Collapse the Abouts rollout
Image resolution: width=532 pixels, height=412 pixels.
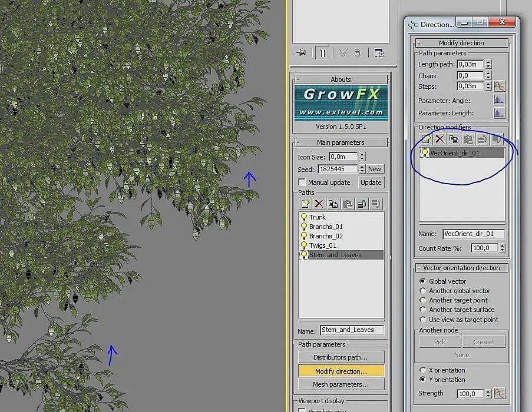[x=341, y=79]
